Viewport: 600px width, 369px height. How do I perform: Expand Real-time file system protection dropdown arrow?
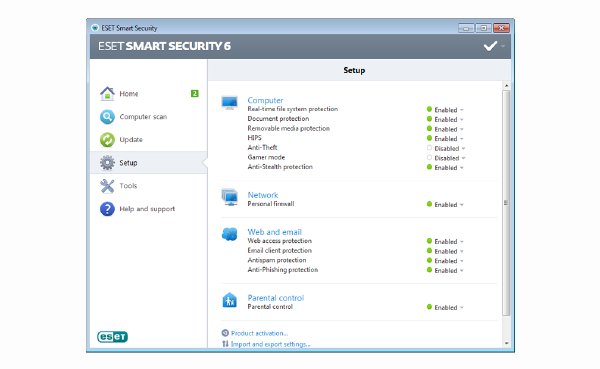462,110
